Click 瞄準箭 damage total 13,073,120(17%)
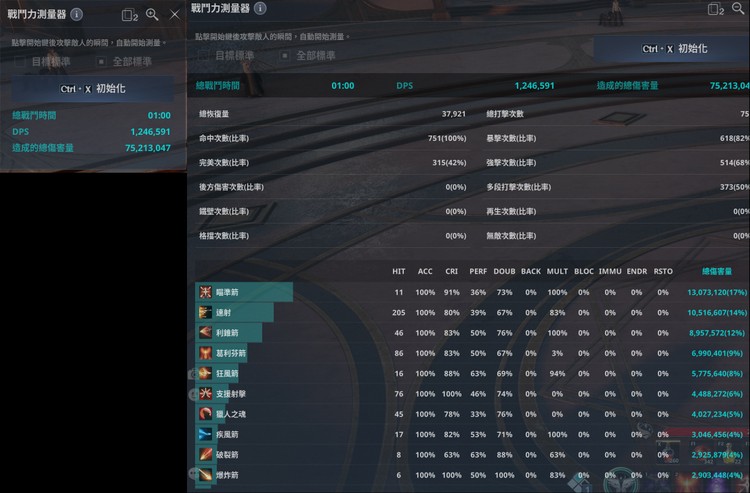Screen dimensions: 750x493 tap(717, 292)
